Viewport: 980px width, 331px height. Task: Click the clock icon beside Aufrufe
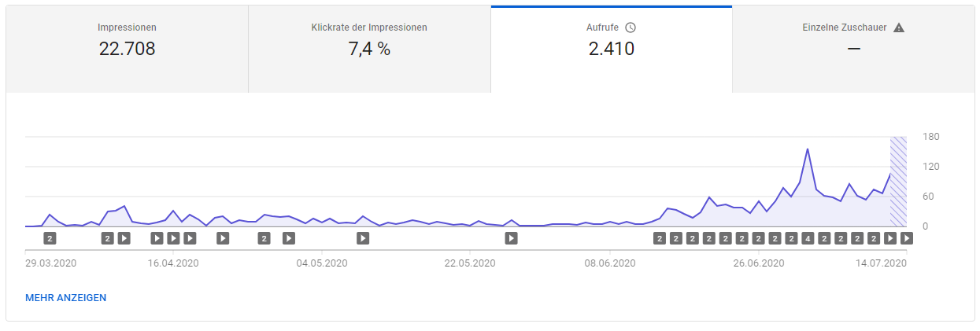pos(631,28)
